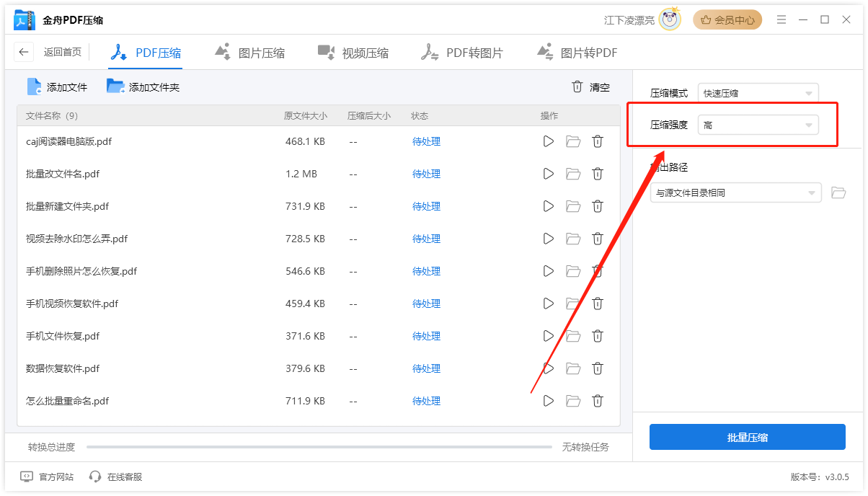Click the browse folder icon beside 输出路径

tap(838, 192)
